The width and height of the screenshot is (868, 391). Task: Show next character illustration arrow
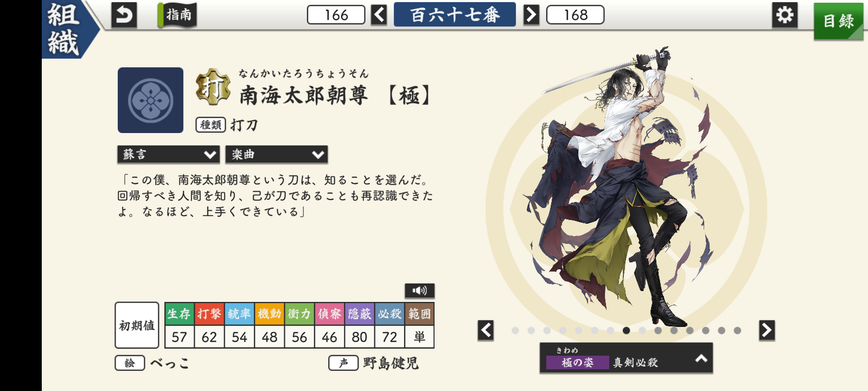(x=767, y=330)
